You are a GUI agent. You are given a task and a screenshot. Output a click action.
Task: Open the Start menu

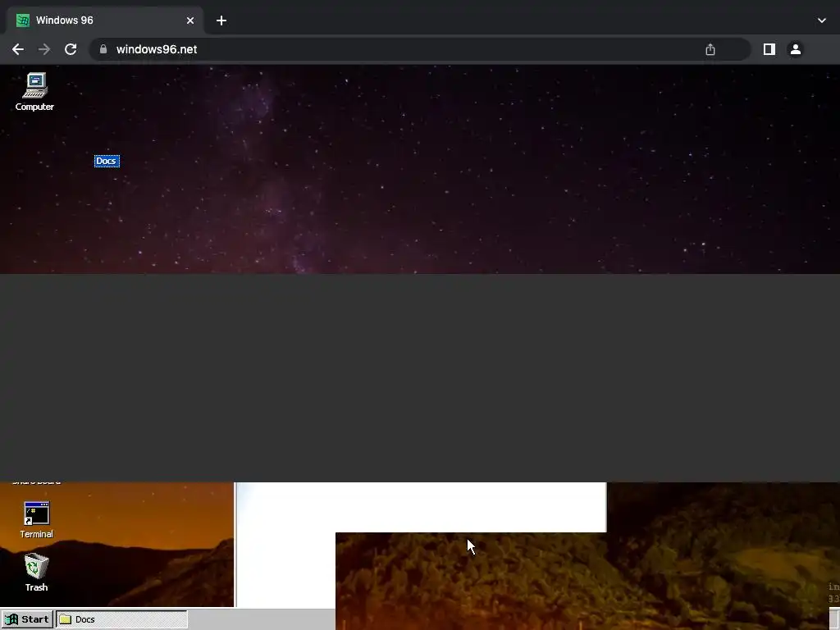click(x=27, y=619)
